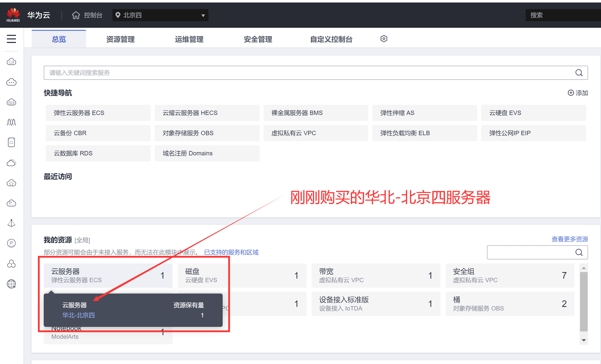Click the IP icon in the left sidebar
This screenshot has width=601, height=364.
(11, 243)
